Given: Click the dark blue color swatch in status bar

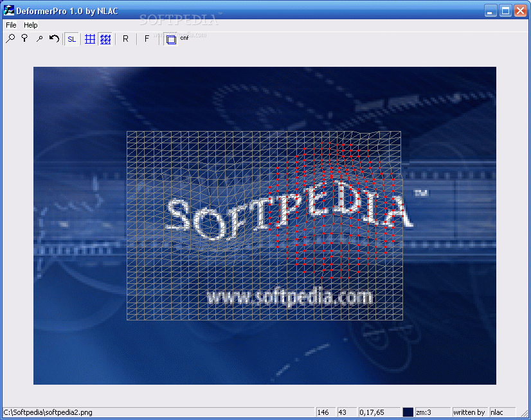Looking at the screenshot, I should pyautogui.click(x=408, y=412).
